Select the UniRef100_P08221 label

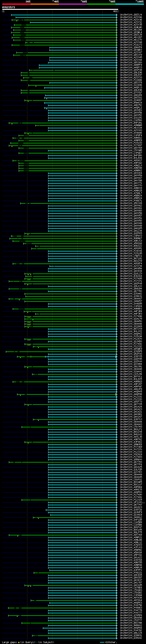[x=131, y=572]
